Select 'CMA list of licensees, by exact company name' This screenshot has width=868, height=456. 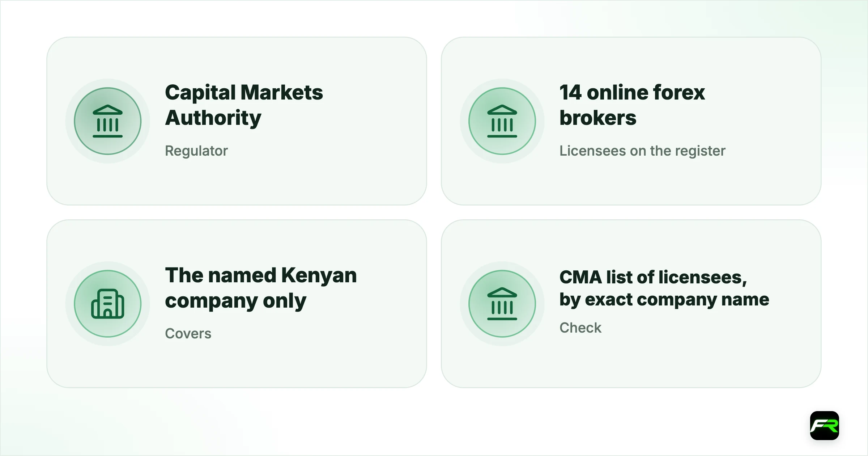[x=664, y=288]
